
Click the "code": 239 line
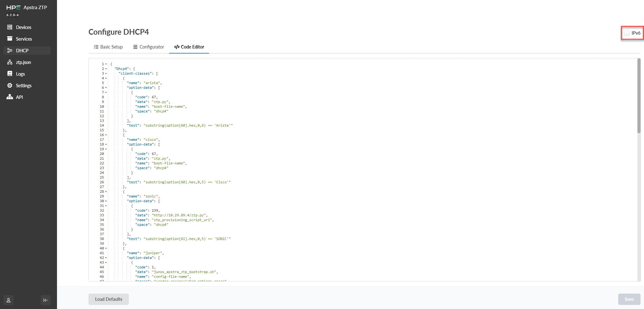point(148,210)
